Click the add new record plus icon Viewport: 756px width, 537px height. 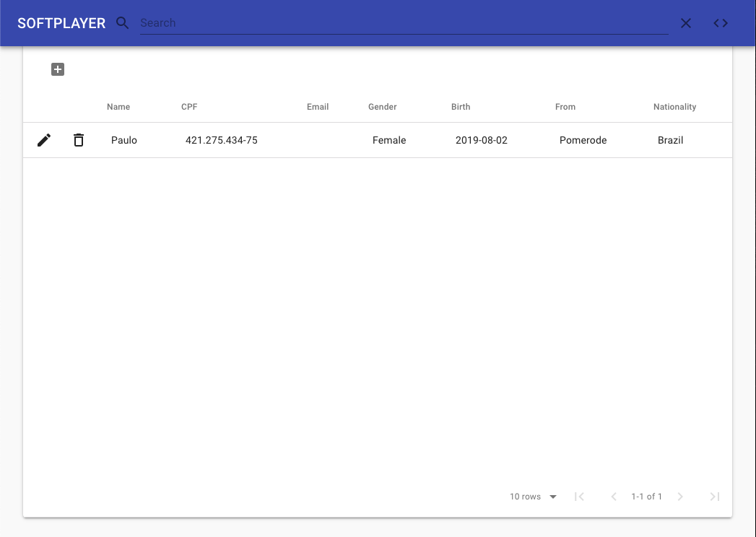coord(58,69)
